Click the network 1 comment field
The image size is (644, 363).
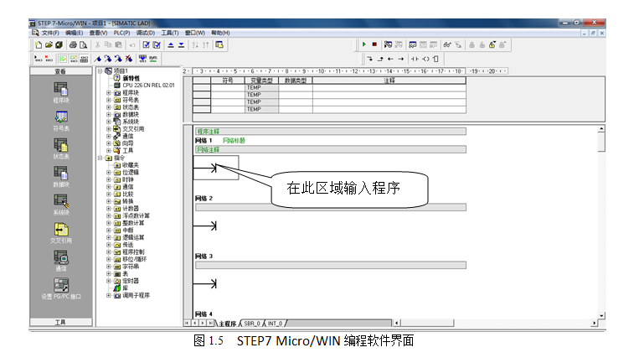331,149
